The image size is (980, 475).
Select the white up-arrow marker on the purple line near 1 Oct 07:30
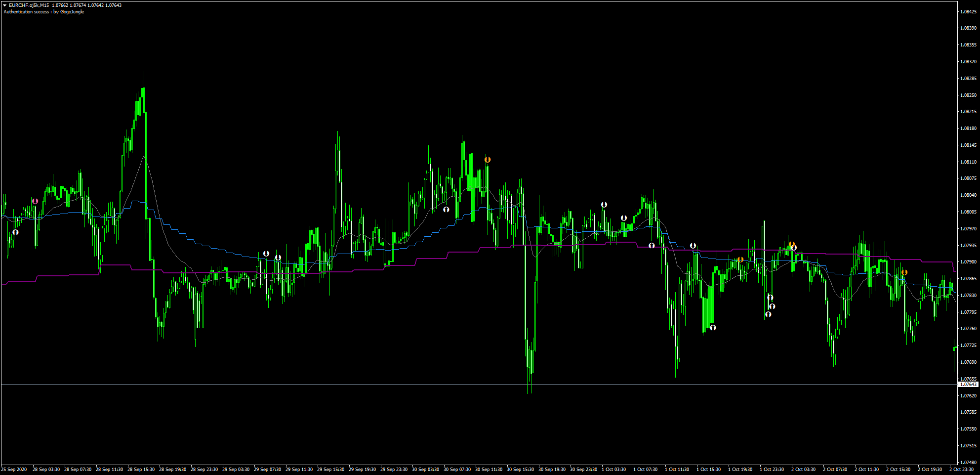652,245
